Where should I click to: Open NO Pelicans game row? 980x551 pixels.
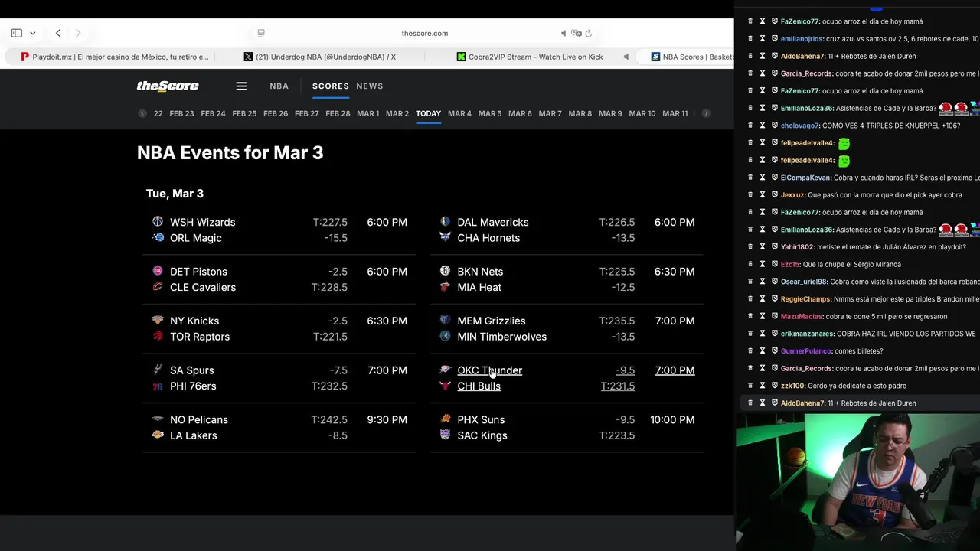coord(279,427)
